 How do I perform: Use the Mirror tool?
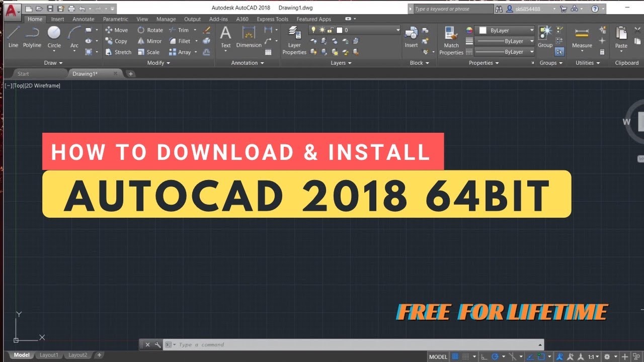click(150, 41)
